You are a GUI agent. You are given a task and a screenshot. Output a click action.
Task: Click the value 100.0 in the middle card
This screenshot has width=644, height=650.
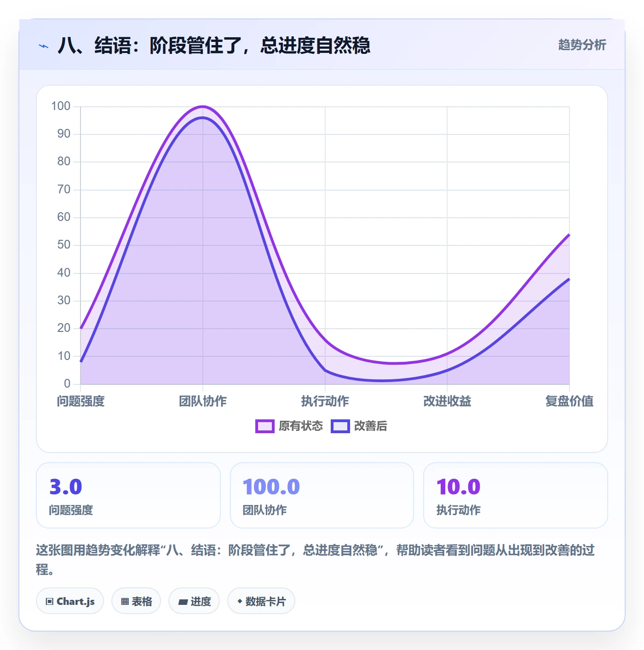[271, 487]
